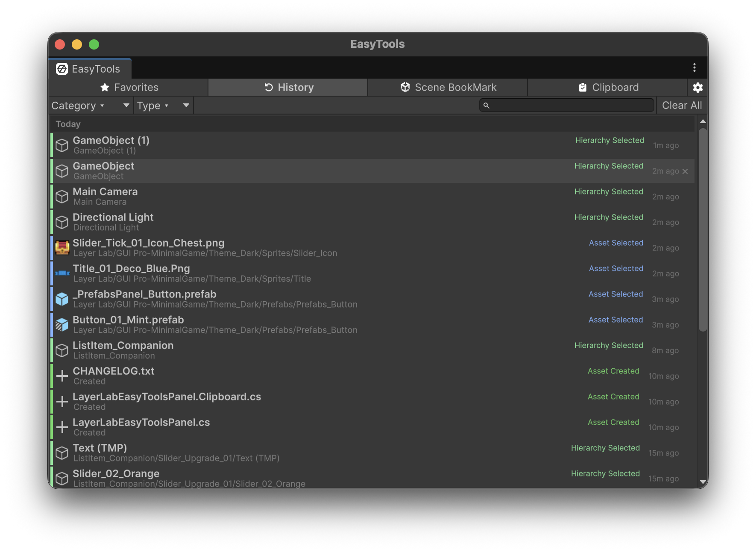Select the GameObject (1) history row
Viewport: 756px width, 552px height.
point(372,145)
